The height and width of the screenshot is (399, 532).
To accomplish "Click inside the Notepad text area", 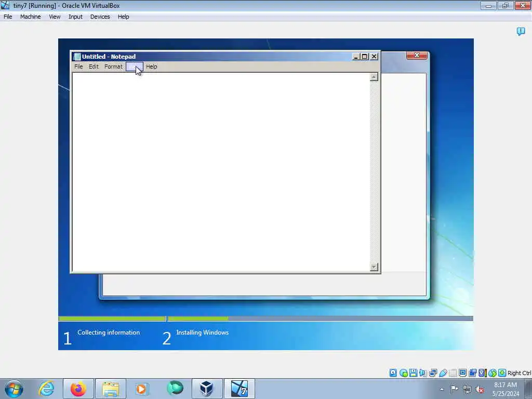I will [x=221, y=172].
